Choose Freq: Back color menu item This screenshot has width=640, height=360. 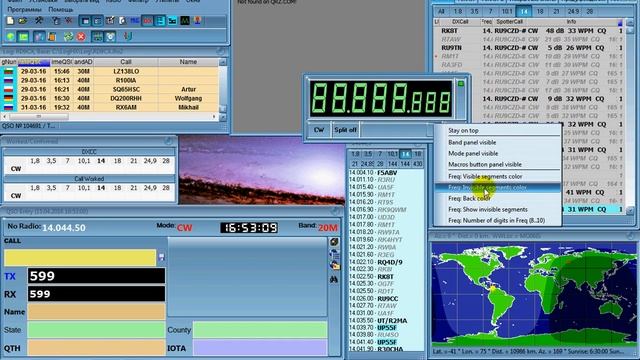click(x=469, y=198)
